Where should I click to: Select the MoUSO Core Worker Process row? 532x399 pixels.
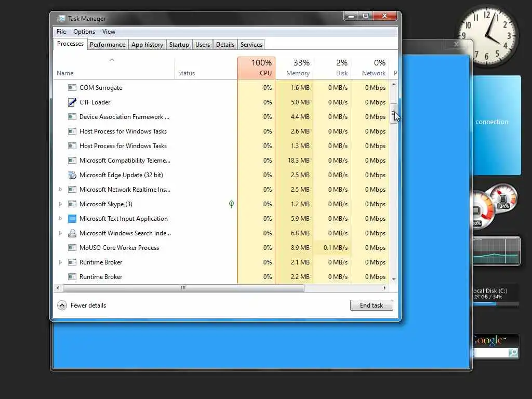221,248
